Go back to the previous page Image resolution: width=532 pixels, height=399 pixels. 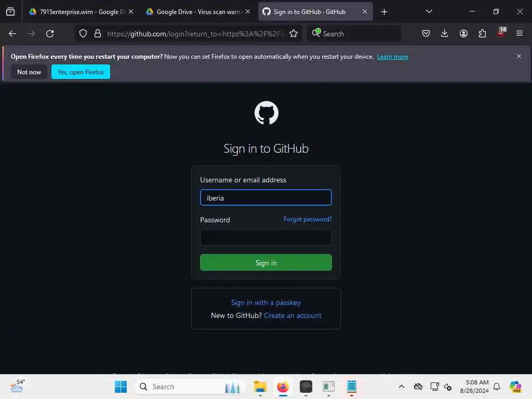[x=12, y=34]
